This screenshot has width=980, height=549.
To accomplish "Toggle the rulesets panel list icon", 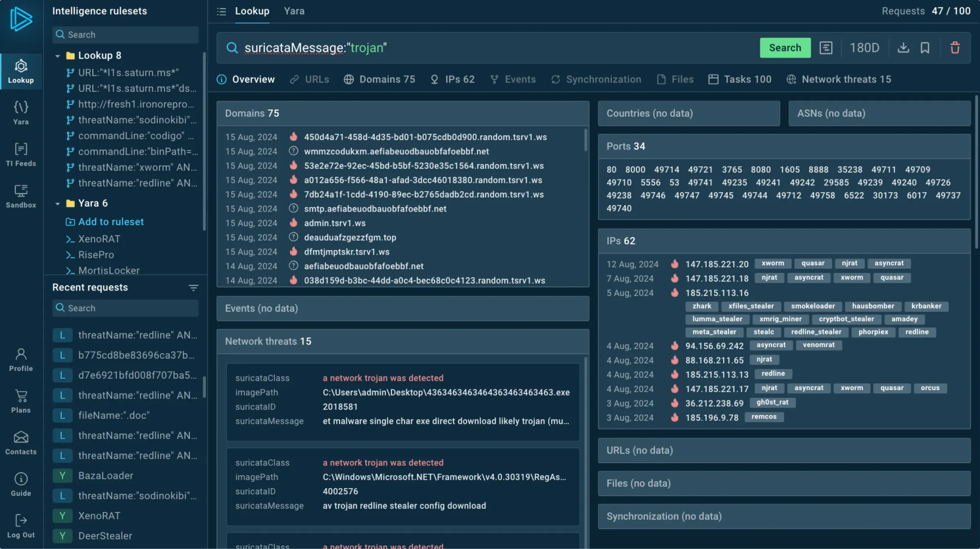I will (221, 11).
